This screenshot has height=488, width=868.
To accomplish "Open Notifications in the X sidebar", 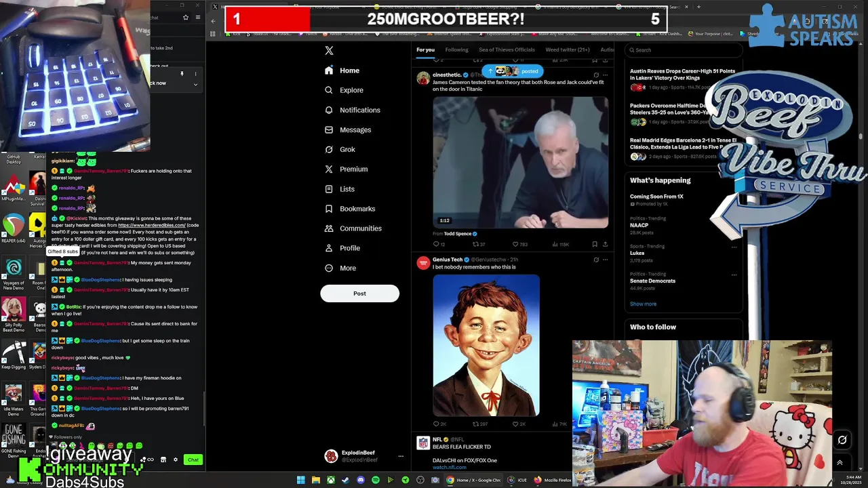I will pos(352,110).
